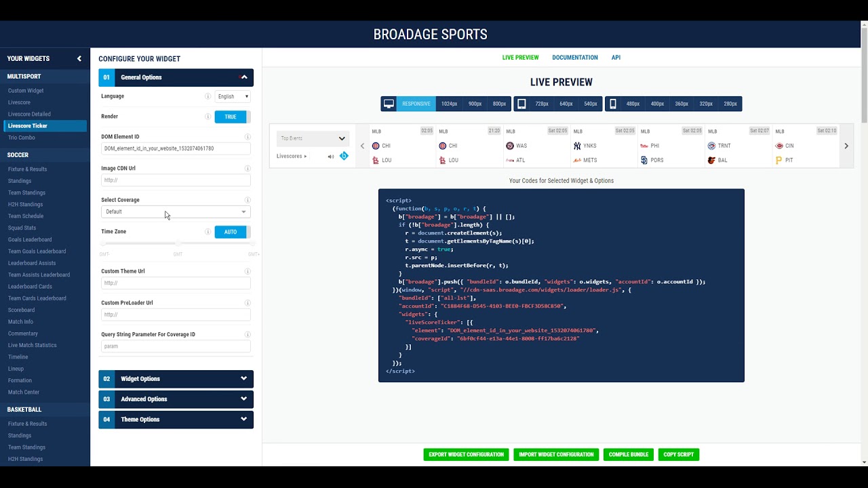Click the Nationals WAS team logo
The width and height of the screenshot is (868, 488).
(x=510, y=146)
